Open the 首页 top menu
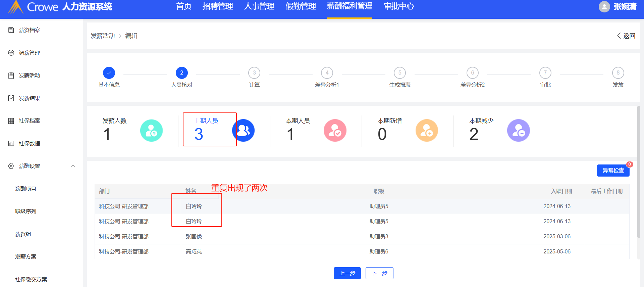This screenshot has height=287, width=644. [184, 6]
